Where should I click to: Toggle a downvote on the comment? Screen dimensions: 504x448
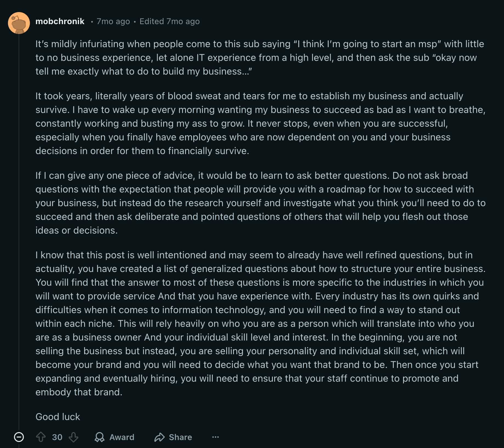[73, 437]
